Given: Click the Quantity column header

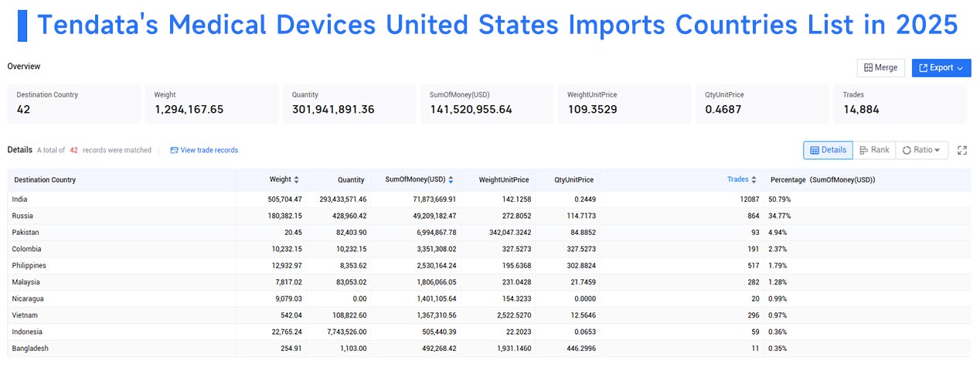Looking at the screenshot, I should pyautogui.click(x=351, y=179).
